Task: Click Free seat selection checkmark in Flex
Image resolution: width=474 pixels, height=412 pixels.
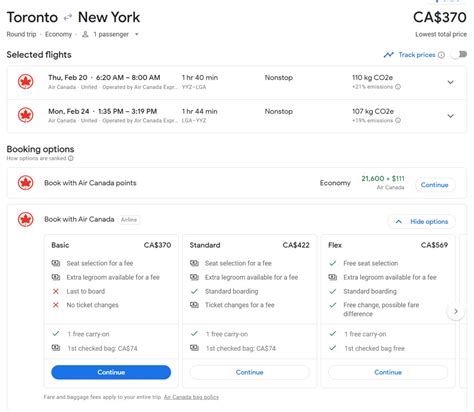Action: coord(333,263)
